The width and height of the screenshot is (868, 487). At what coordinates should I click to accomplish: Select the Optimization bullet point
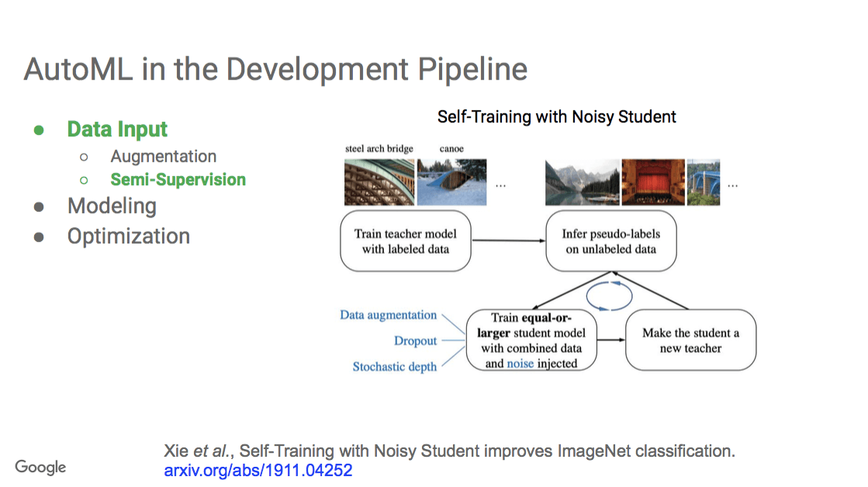point(129,236)
